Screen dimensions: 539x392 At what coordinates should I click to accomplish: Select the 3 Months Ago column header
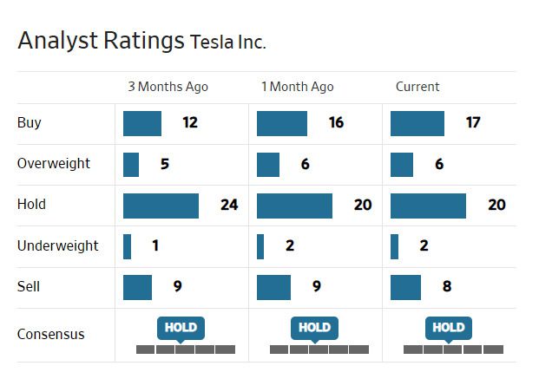point(168,87)
